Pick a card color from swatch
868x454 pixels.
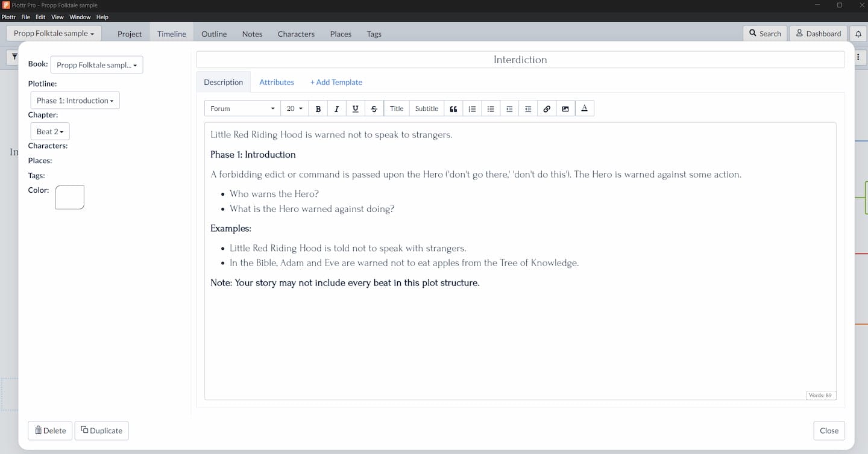[70, 197]
